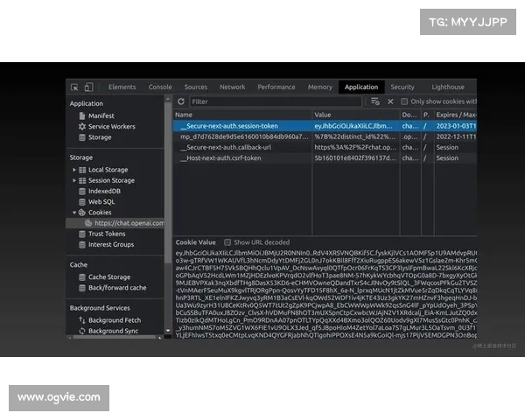This screenshot has height=420, width=525.
Task: Open the Sources tab
Action: click(196, 87)
